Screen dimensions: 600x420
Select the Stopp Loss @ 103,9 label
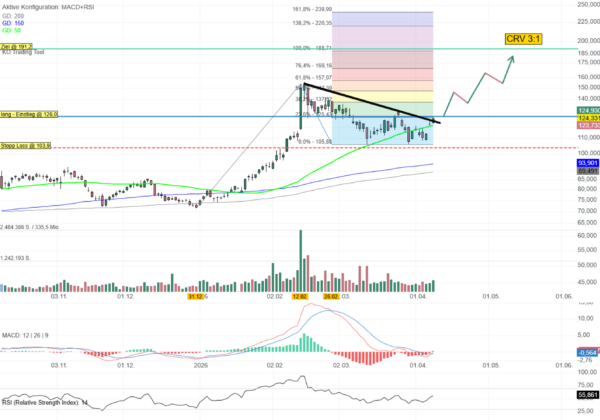26,146
